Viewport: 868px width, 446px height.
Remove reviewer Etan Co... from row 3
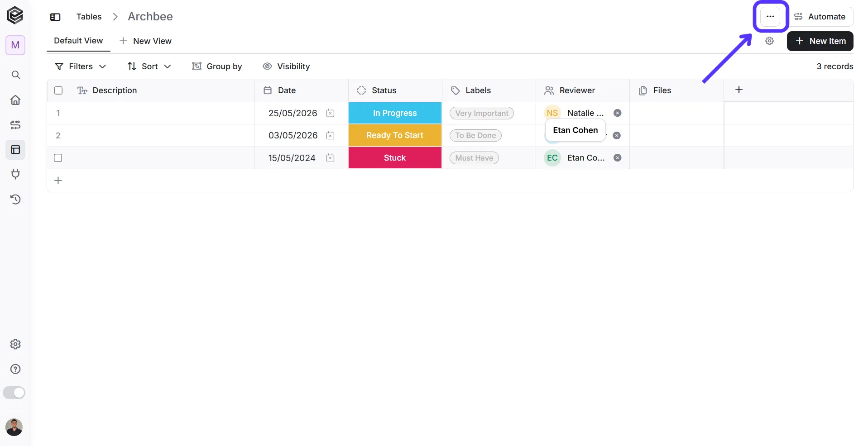617,158
